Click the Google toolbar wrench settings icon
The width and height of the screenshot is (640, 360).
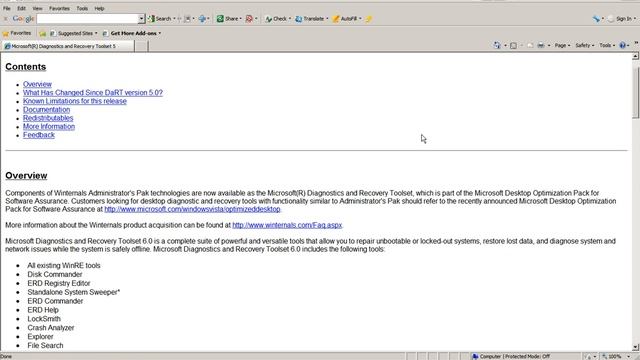click(x=596, y=19)
